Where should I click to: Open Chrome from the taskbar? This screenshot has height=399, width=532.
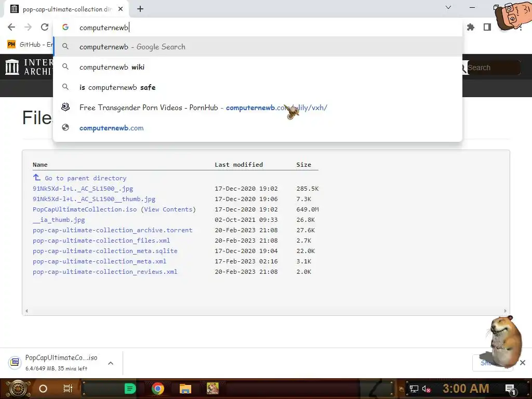pos(157,389)
